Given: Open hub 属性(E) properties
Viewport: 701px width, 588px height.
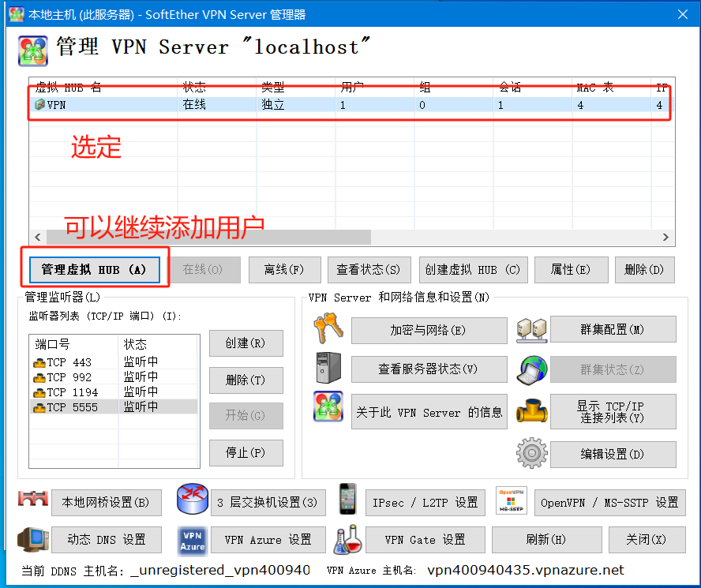Looking at the screenshot, I should [572, 270].
